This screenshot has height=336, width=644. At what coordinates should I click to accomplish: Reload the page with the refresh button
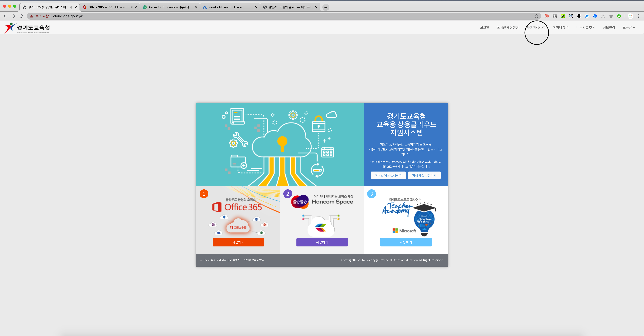(x=22, y=16)
